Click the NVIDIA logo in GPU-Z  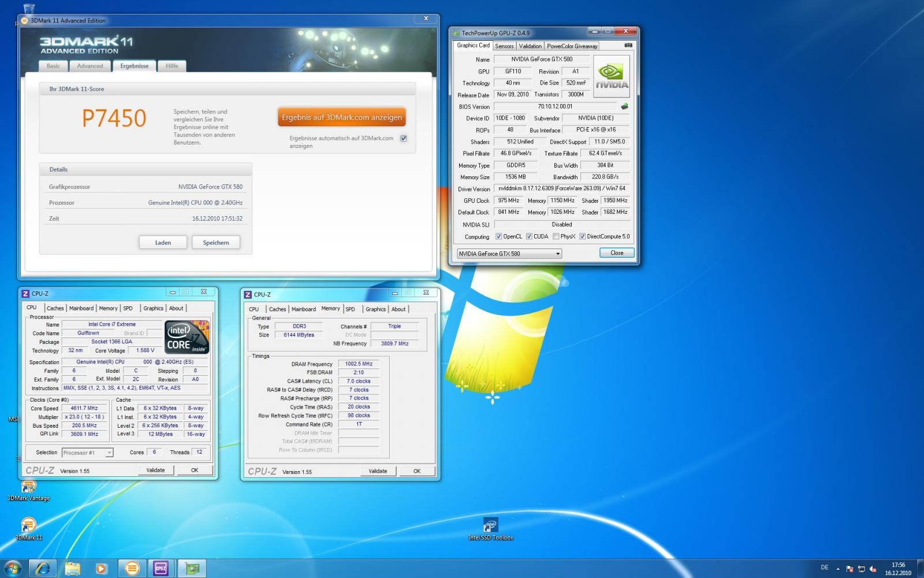tap(612, 76)
